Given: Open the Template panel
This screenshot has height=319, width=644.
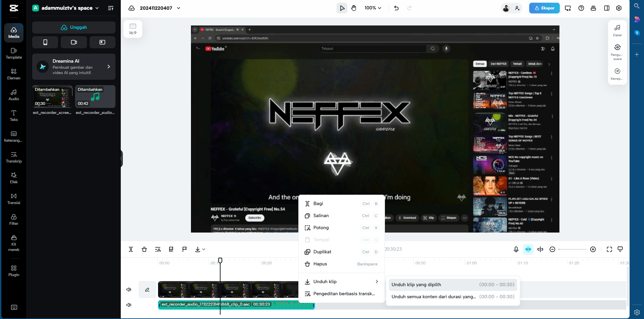Looking at the screenshot, I should [x=14, y=53].
